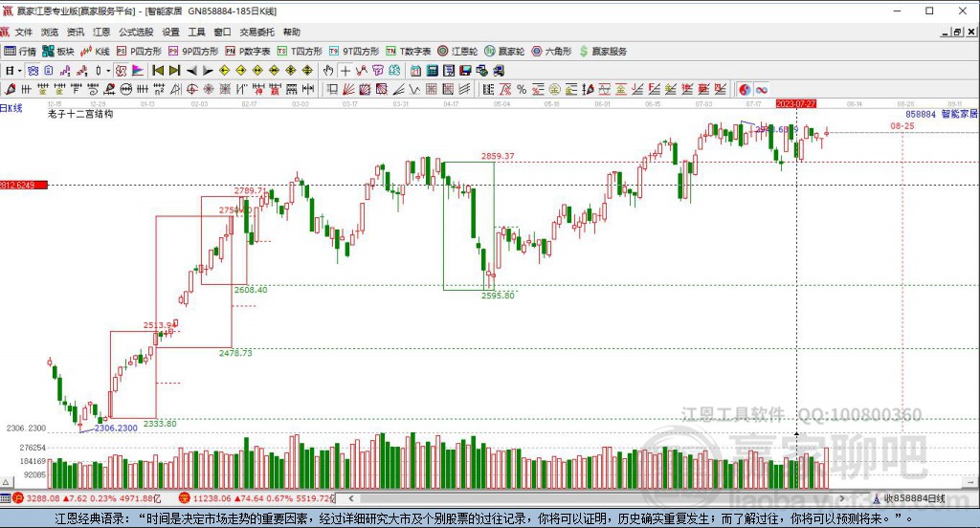Click the horizontal ruler measure icon
The height and width of the screenshot is (528, 980).
click(308, 89)
